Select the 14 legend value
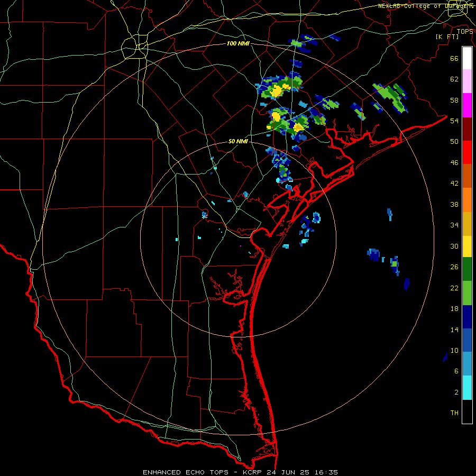The image size is (476, 476). click(x=454, y=329)
